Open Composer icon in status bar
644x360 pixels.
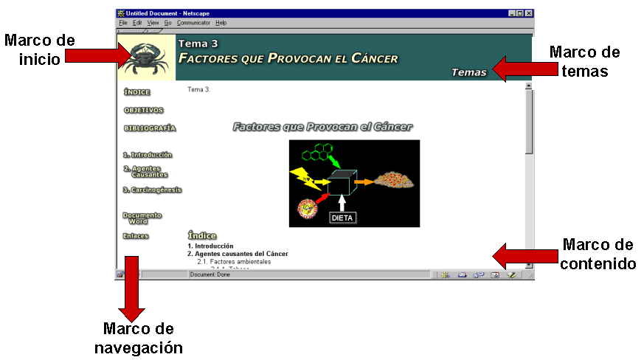[511, 274]
